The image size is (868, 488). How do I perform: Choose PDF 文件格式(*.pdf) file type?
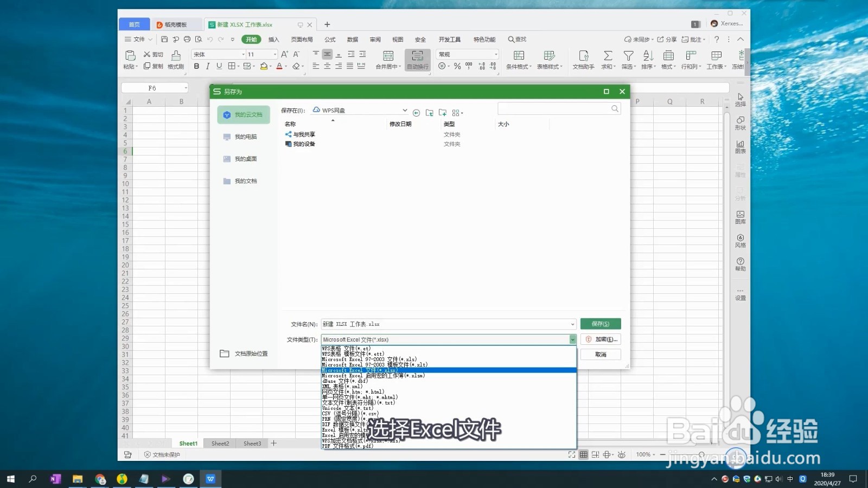[449, 446]
